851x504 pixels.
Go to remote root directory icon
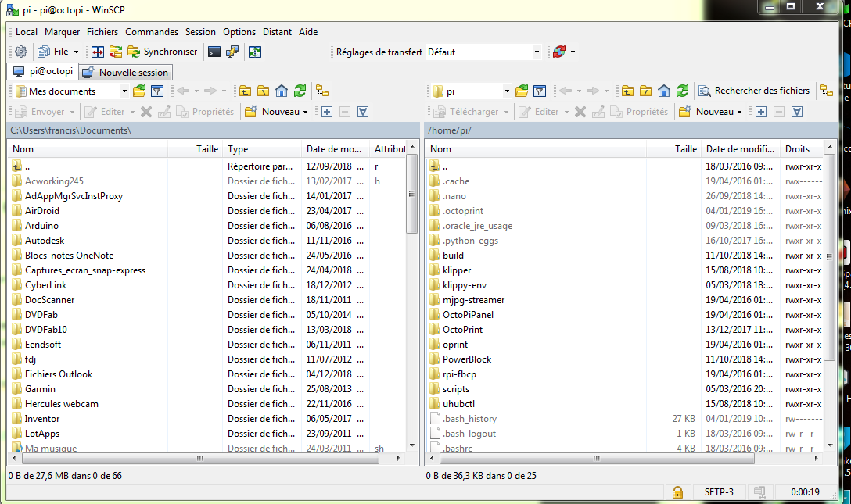click(x=645, y=91)
